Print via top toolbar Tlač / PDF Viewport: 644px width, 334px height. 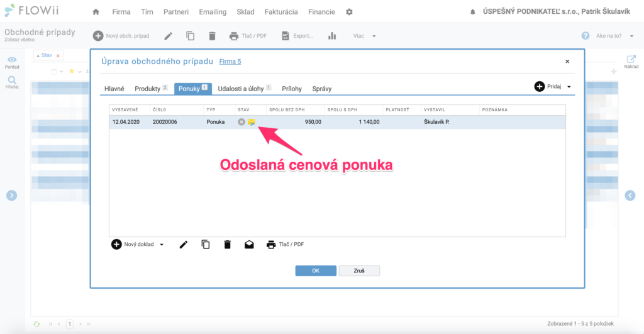point(248,36)
